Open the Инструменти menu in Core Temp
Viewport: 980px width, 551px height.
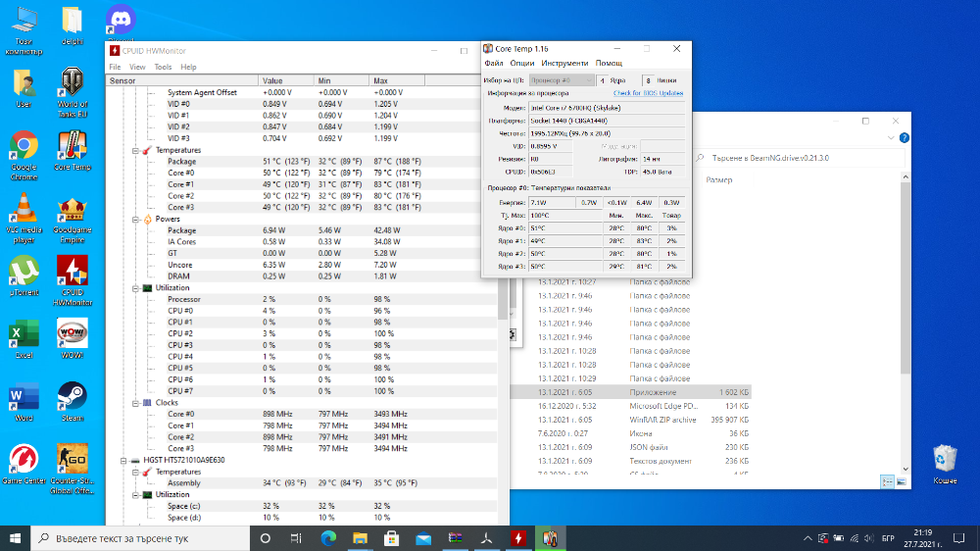564,63
